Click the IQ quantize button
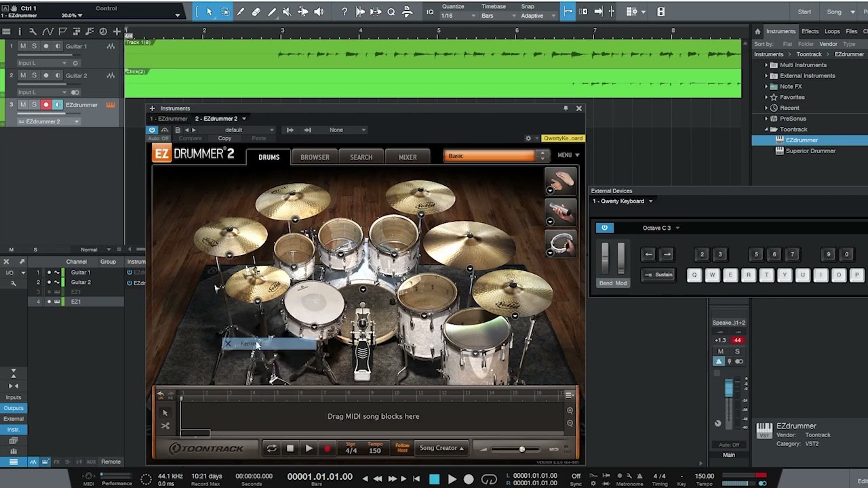 [x=430, y=12]
